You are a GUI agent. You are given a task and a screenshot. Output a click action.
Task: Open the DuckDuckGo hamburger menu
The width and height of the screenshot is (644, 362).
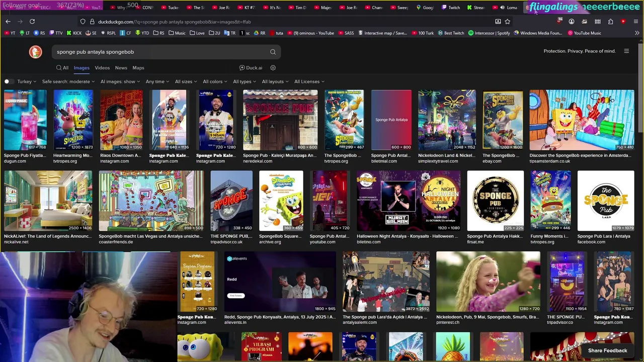pyautogui.click(x=626, y=51)
